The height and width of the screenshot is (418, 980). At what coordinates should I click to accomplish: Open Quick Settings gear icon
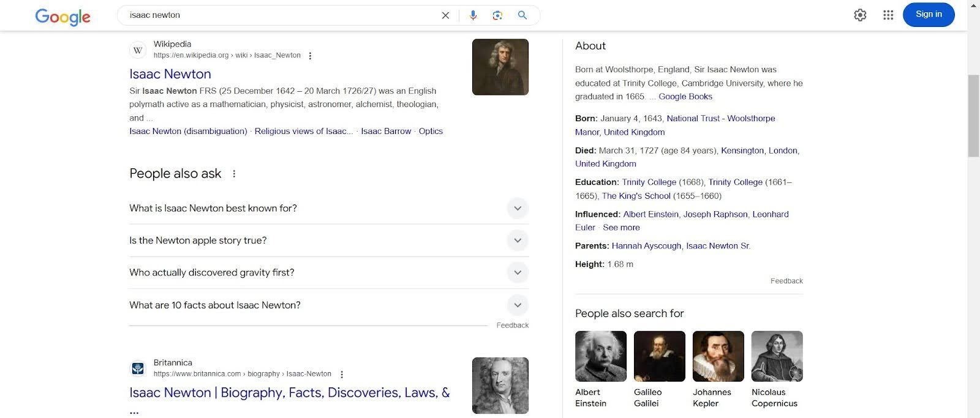pyautogui.click(x=860, y=15)
